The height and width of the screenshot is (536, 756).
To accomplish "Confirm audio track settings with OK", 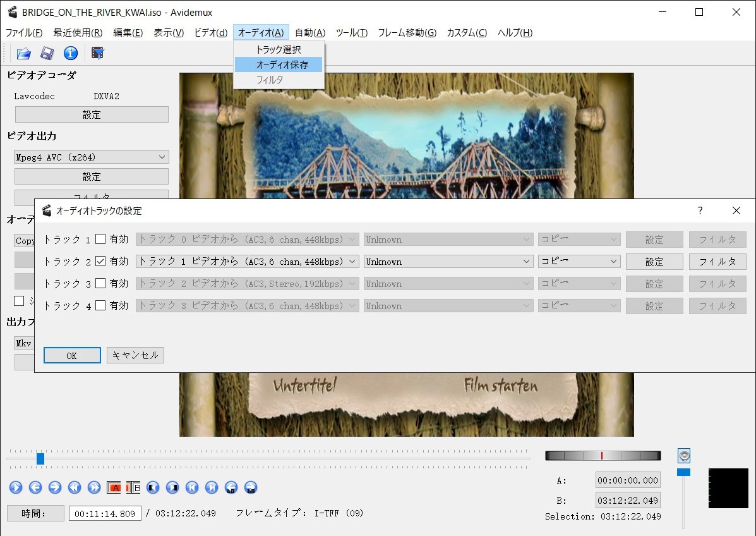I will (x=72, y=356).
